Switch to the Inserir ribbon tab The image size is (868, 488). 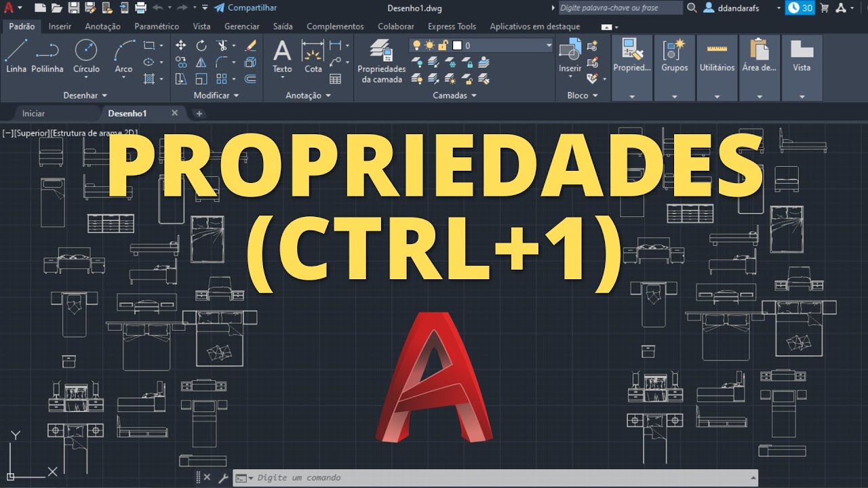(60, 26)
